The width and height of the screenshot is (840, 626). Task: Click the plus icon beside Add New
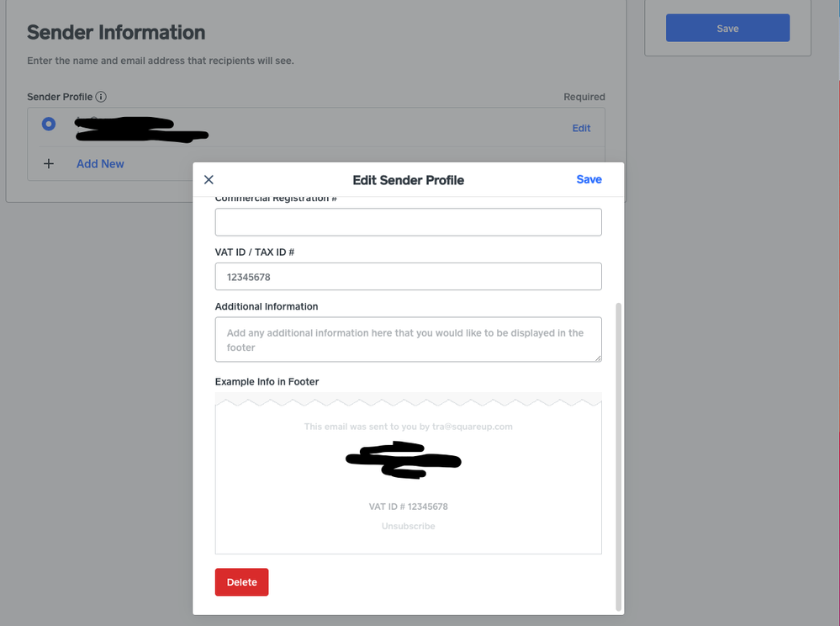[x=49, y=164]
